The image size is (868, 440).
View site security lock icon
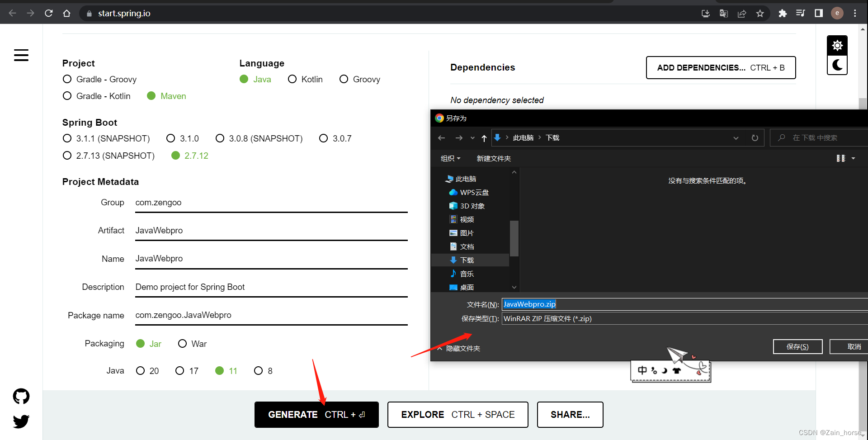(x=89, y=14)
